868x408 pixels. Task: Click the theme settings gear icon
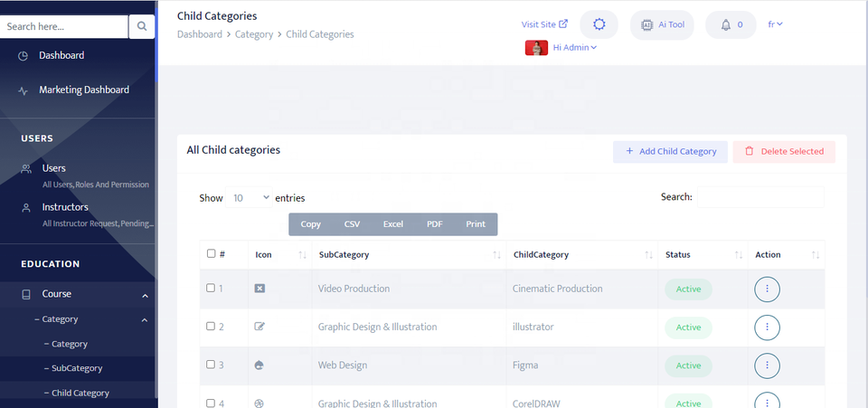coord(599,25)
